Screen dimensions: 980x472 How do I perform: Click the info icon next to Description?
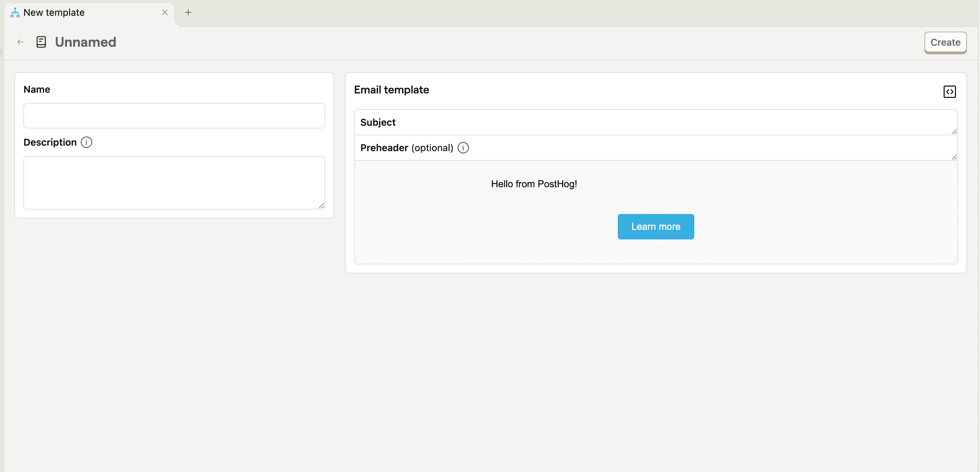pyautogui.click(x=86, y=142)
